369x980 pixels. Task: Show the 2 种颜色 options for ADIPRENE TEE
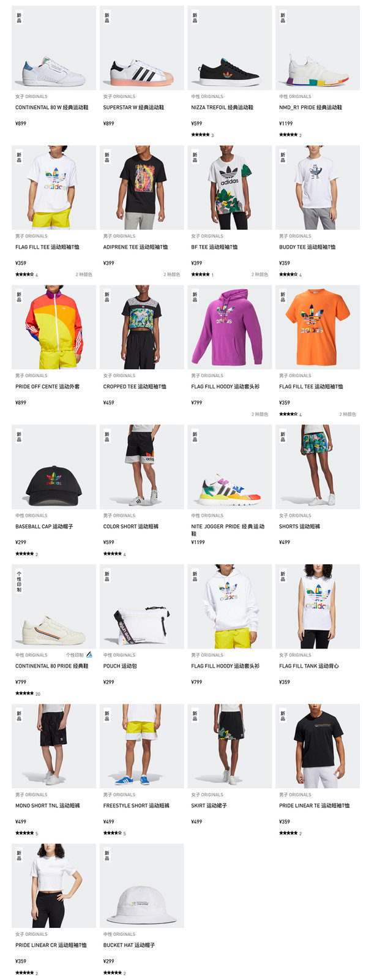[x=172, y=274]
